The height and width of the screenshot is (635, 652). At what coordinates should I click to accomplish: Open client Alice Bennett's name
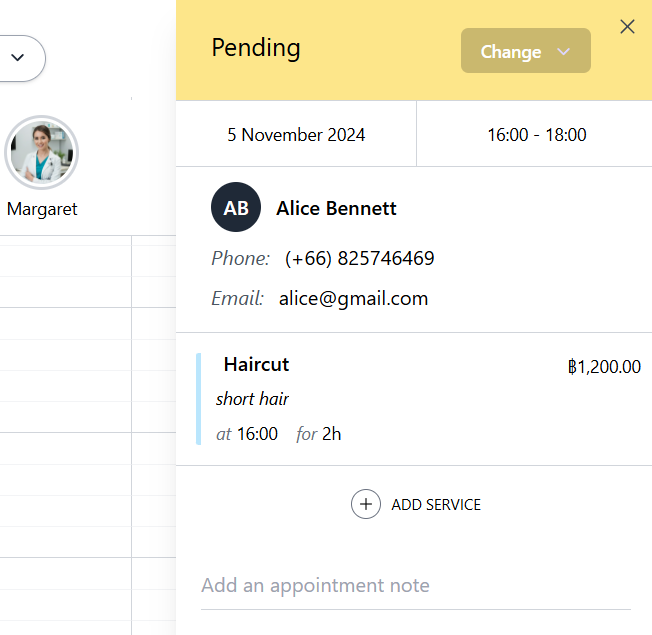coord(336,208)
